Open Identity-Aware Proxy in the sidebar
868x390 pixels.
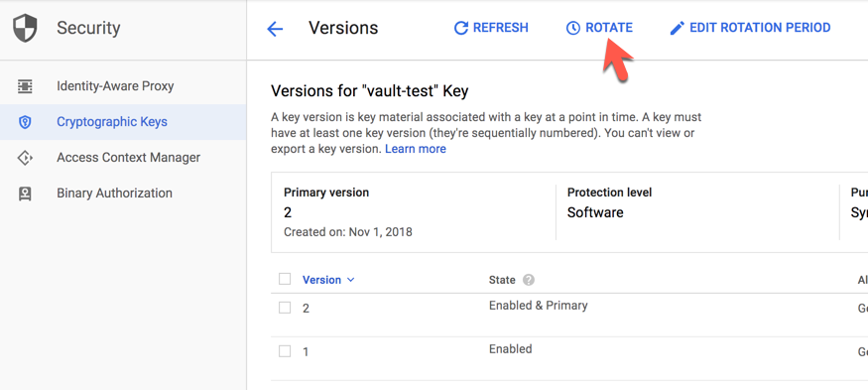click(115, 86)
